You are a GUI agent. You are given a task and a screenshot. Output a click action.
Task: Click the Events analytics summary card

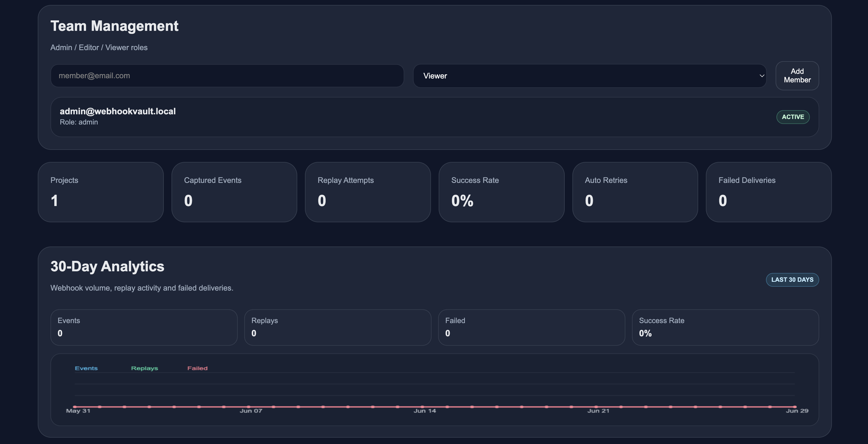coord(144,327)
